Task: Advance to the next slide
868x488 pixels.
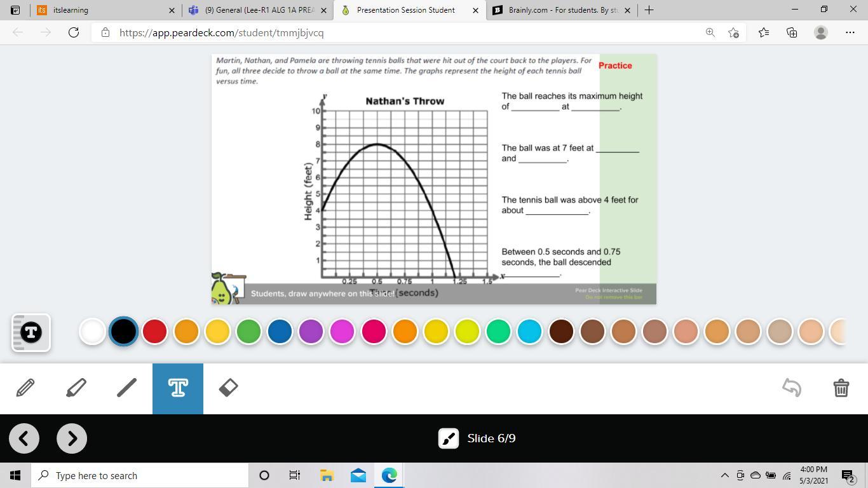Action: 72,438
